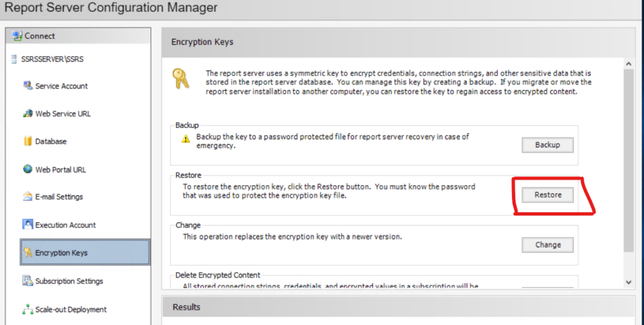Click the Subscription Settings icon

pos(28,280)
